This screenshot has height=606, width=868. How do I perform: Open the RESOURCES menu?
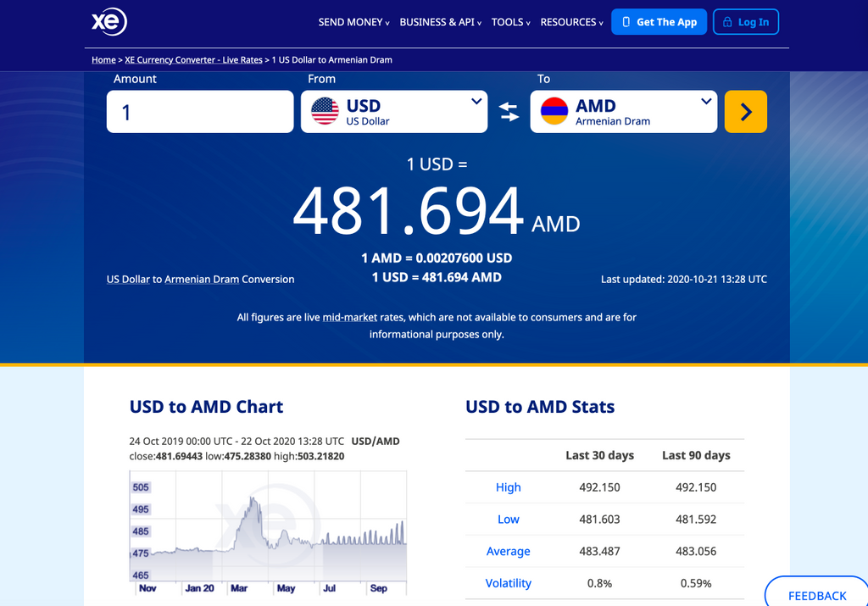click(x=571, y=22)
